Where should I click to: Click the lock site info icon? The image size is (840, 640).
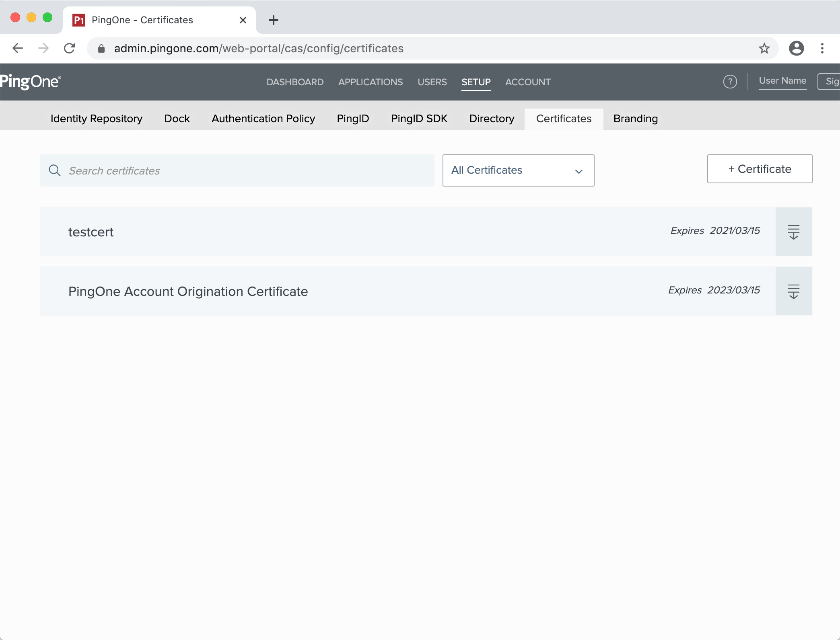[x=101, y=49]
